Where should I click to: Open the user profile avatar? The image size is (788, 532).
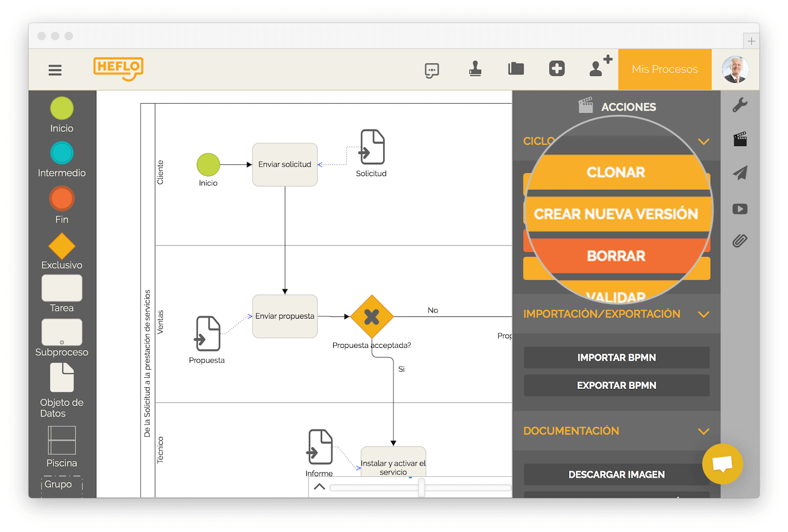[735, 69]
